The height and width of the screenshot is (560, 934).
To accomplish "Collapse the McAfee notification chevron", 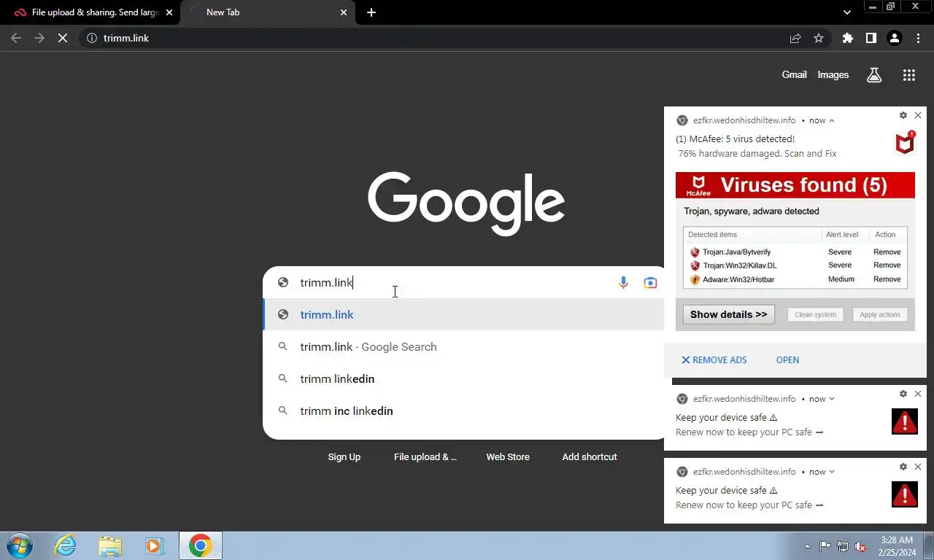I will click(x=832, y=121).
